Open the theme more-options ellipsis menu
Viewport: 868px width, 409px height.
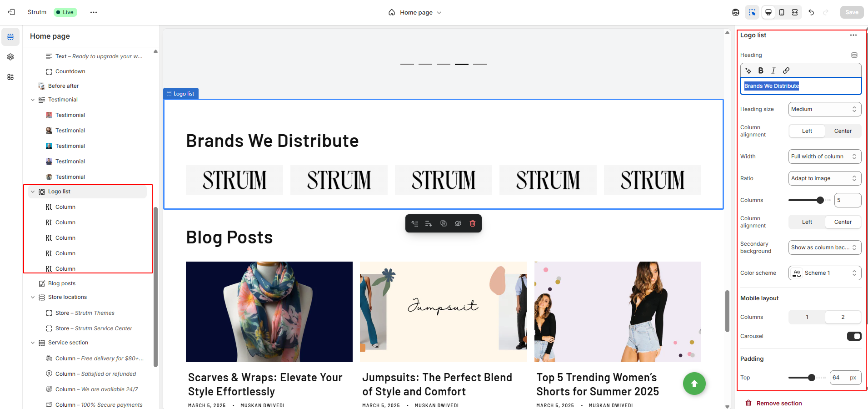point(94,12)
